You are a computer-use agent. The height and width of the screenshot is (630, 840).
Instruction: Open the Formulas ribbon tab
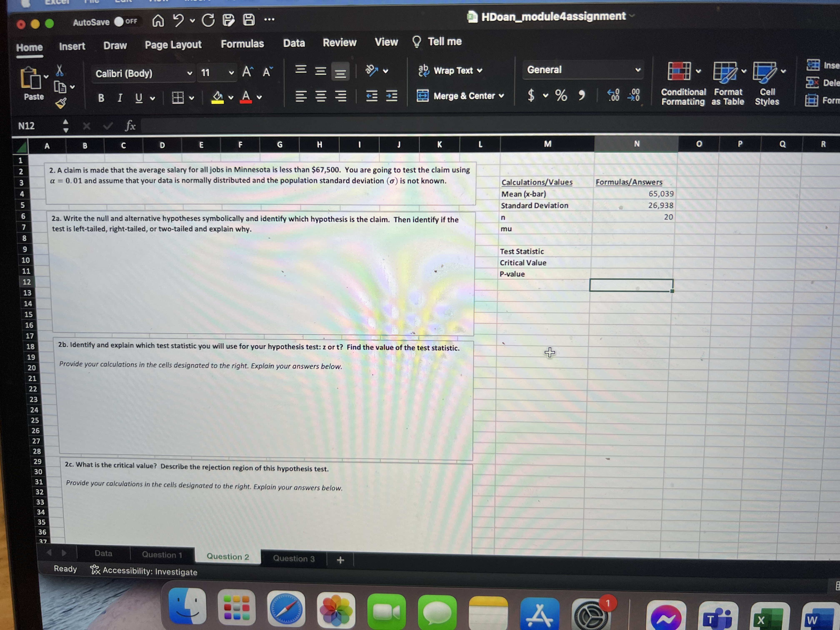click(242, 44)
